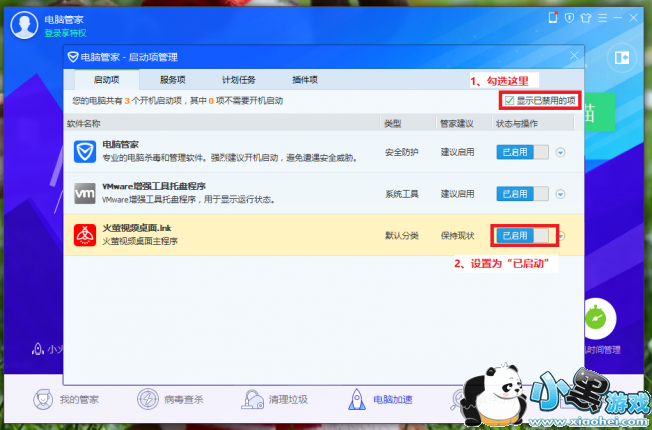The width and height of the screenshot is (652, 430).
Task: Select VMware增强工具托盘程序 name text
Action: (154, 186)
